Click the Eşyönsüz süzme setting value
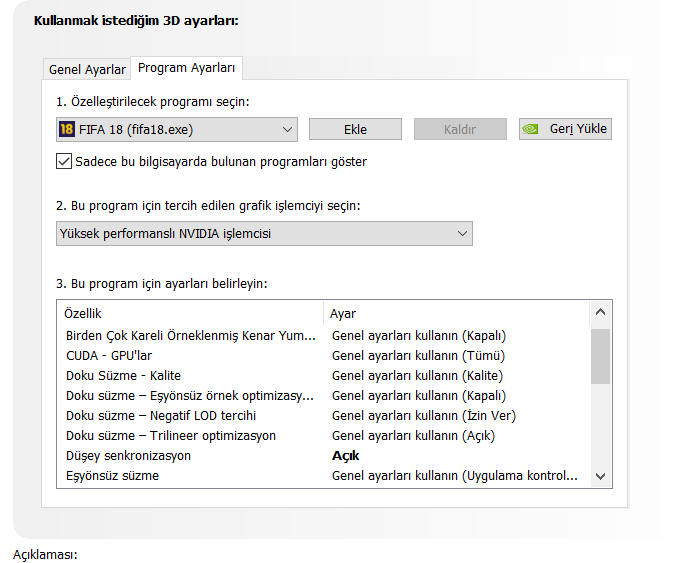 click(455, 475)
